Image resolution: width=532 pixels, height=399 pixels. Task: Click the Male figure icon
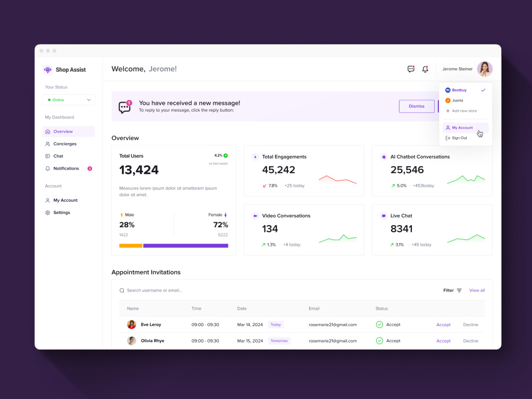tap(121, 215)
